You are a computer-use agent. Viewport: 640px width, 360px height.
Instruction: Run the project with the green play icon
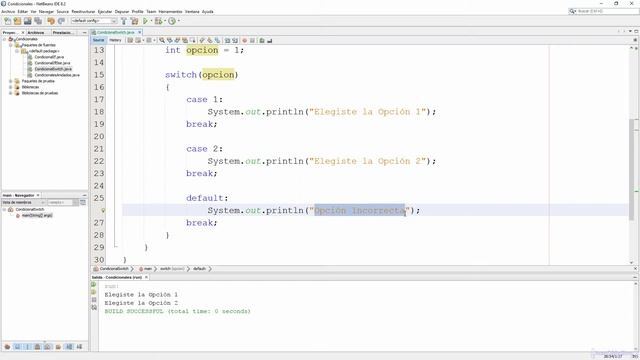[x=145, y=21]
